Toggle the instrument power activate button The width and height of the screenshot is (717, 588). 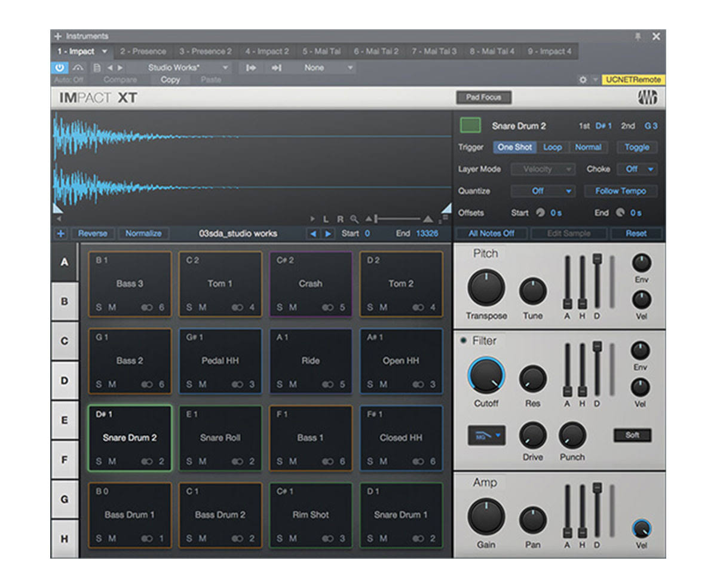tap(60, 68)
